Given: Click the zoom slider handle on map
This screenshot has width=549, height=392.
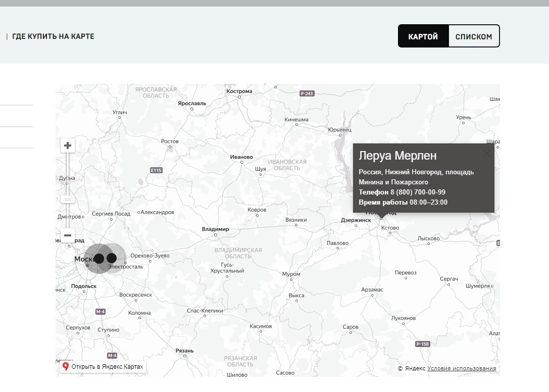Looking at the screenshot, I should click(68, 200).
